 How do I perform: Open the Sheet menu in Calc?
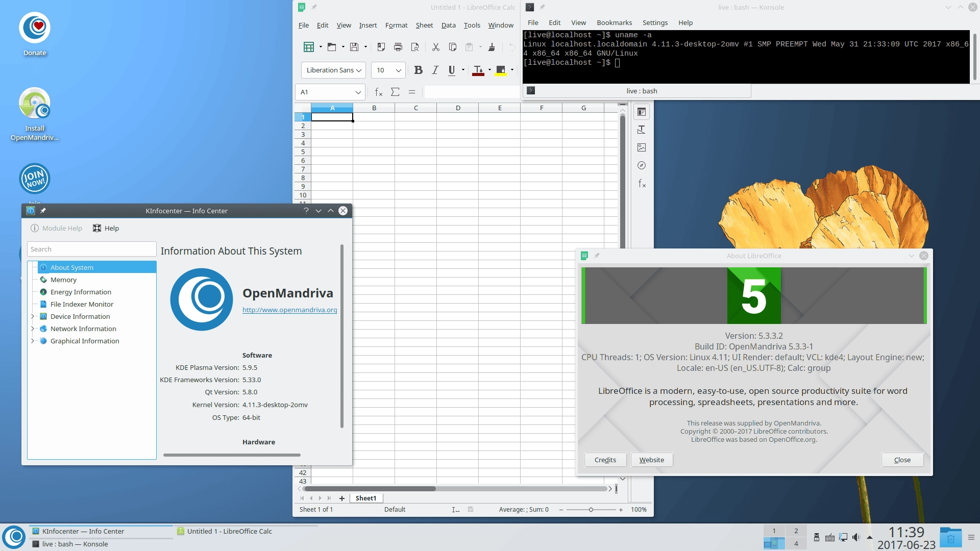(x=424, y=25)
